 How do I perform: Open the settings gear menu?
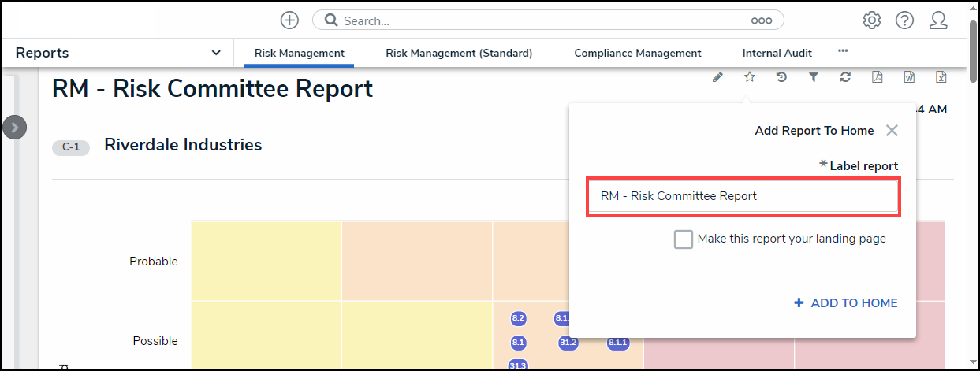(x=871, y=20)
